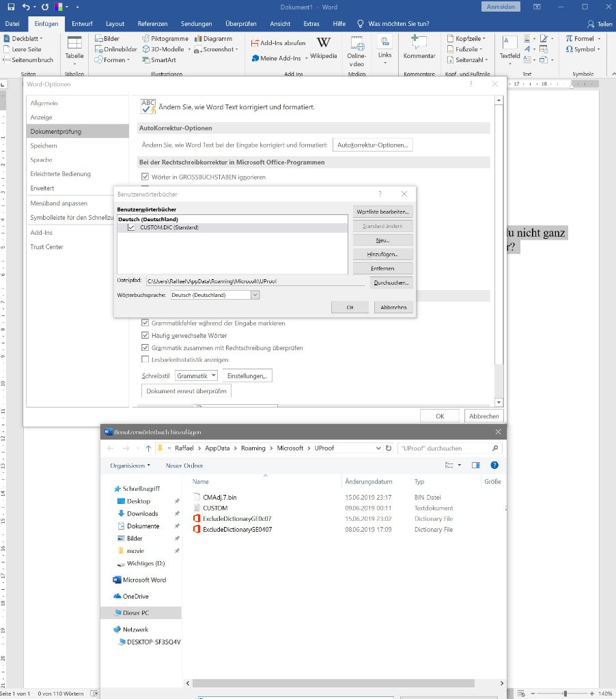Open the address bar history dropdown

[x=378, y=448]
